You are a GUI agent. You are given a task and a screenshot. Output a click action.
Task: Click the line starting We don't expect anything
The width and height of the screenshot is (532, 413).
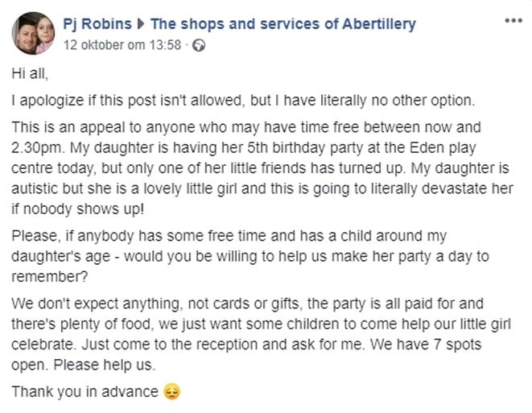247,304
